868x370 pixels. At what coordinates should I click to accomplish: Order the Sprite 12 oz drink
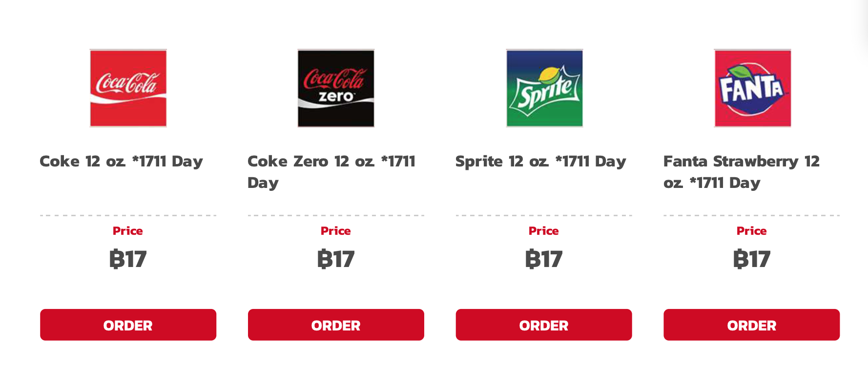coord(544,325)
